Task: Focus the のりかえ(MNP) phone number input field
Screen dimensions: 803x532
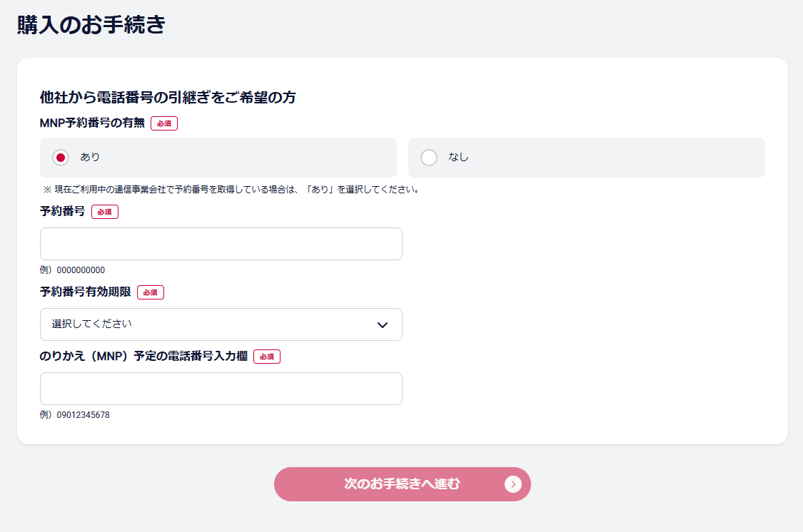Action: (221, 389)
